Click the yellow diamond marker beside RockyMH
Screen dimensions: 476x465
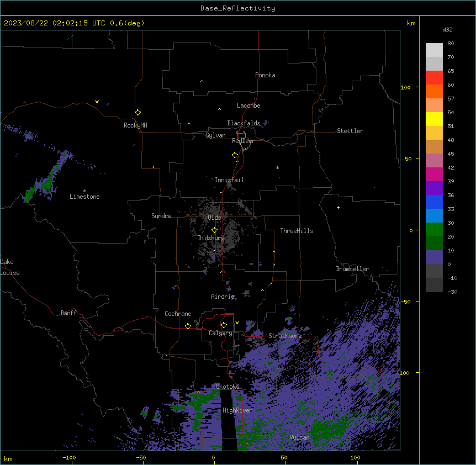(137, 113)
